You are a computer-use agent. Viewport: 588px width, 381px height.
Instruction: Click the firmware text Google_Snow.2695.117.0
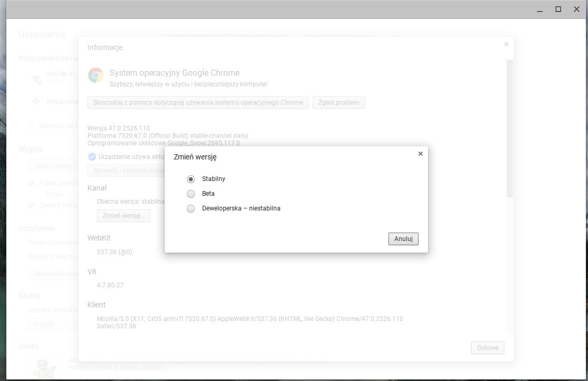tap(204, 143)
